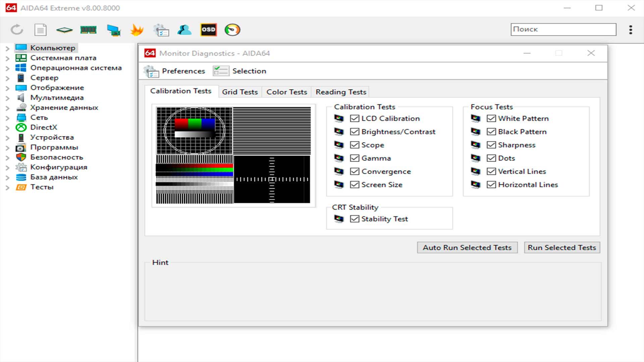Click the CPU chip toolbar icon

64,30
